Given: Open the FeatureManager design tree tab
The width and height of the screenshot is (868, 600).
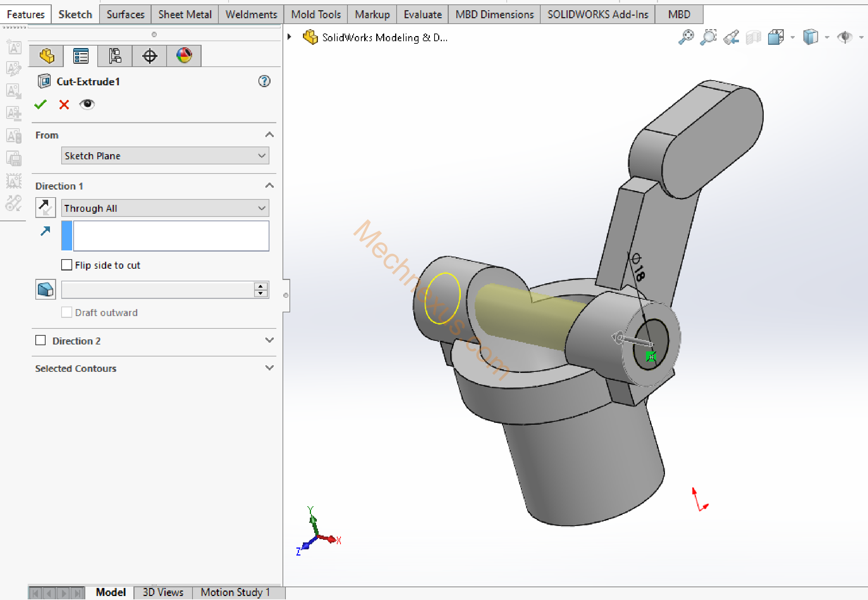Looking at the screenshot, I should [47, 56].
